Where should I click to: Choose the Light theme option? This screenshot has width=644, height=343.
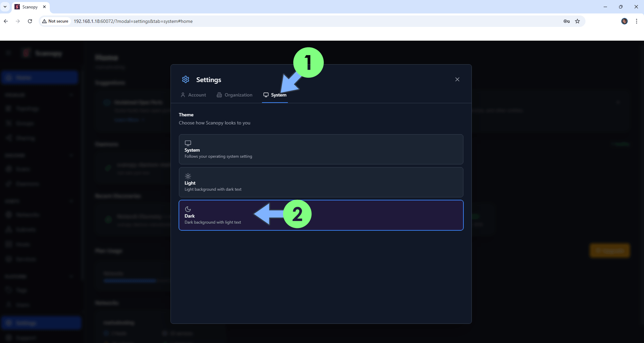321,182
